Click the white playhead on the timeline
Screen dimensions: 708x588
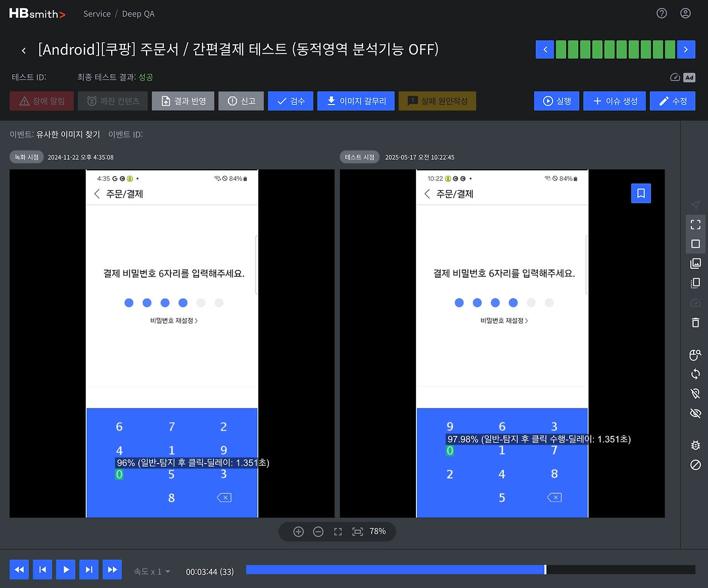tap(545, 570)
